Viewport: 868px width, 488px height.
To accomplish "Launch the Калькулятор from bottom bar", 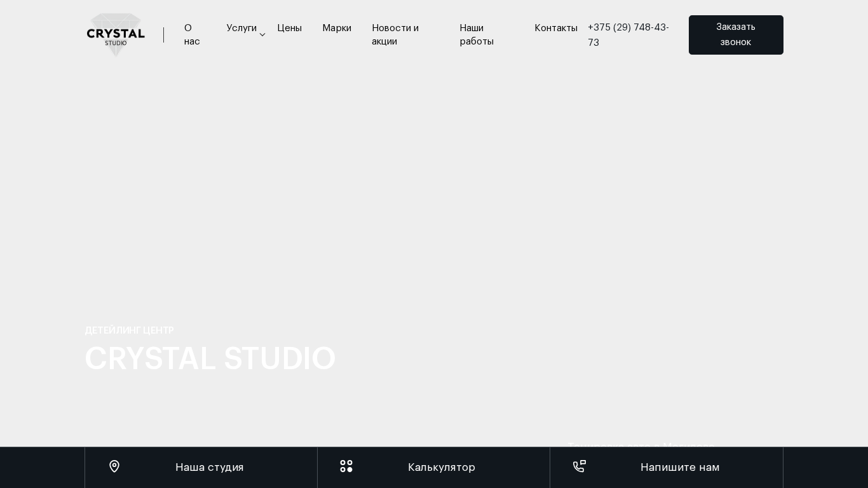I will [441, 467].
